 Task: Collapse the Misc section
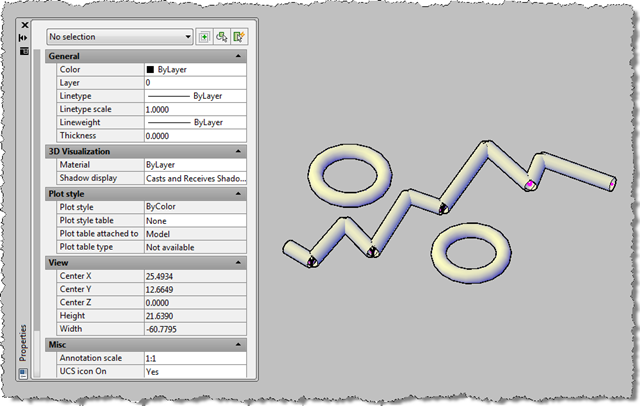[x=238, y=343]
